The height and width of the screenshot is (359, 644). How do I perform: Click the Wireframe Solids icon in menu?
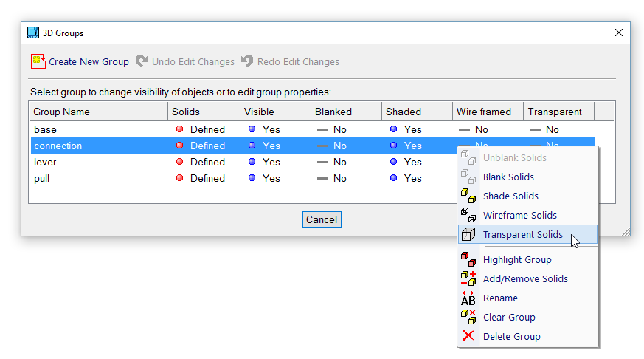pyautogui.click(x=468, y=215)
